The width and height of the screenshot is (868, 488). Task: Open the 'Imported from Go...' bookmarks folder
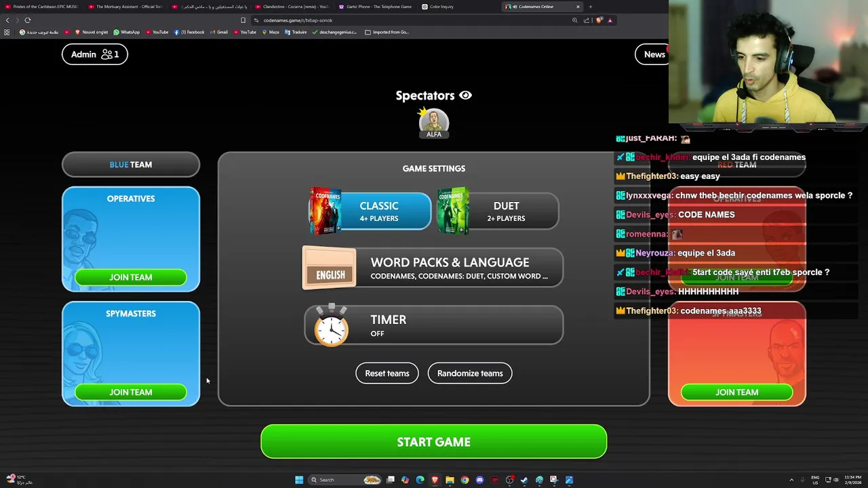(x=387, y=32)
